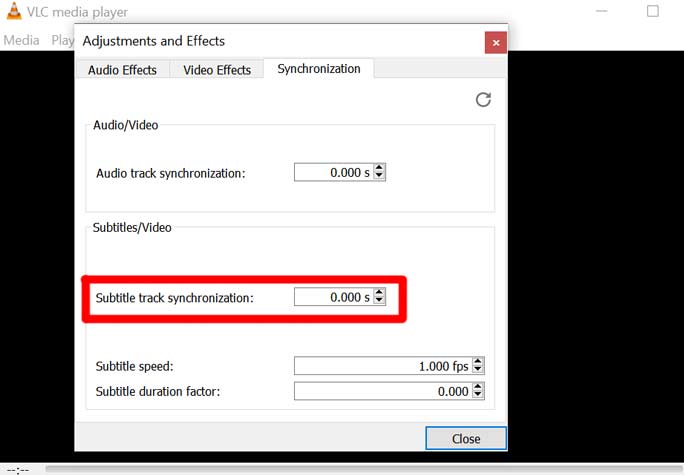
Task: Close the Adjustments and Effects dialog via red X
Action: click(495, 42)
